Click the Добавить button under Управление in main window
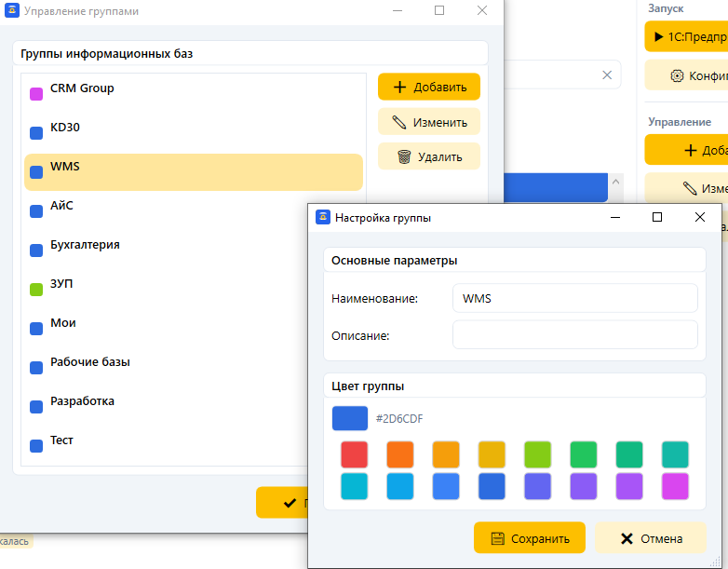728x569 pixels. 686,150
